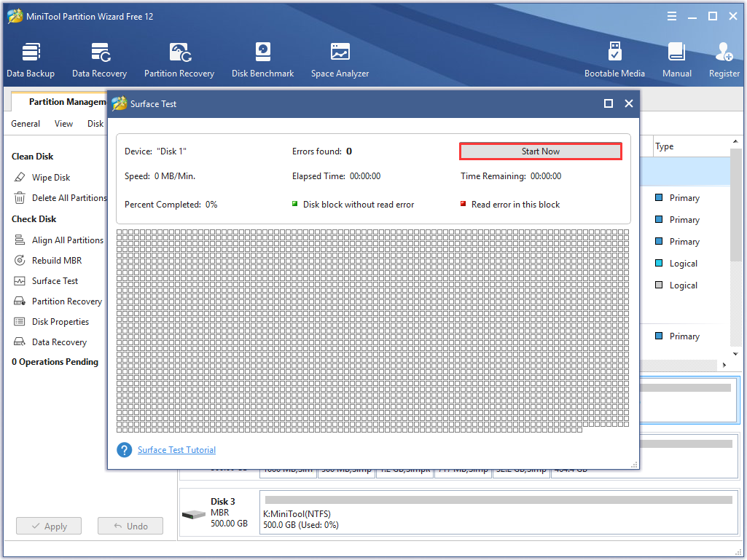Click the Undo button
The height and width of the screenshot is (560, 747).
(x=130, y=526)
